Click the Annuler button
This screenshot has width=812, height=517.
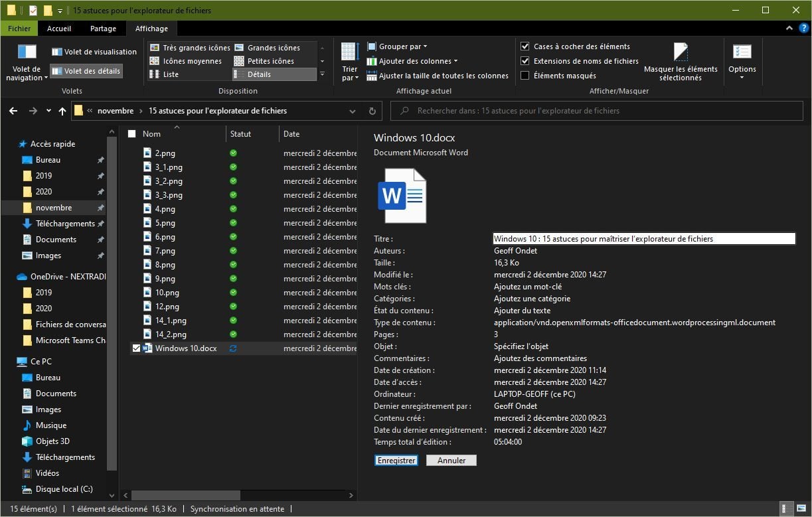[x=451, y=460]
